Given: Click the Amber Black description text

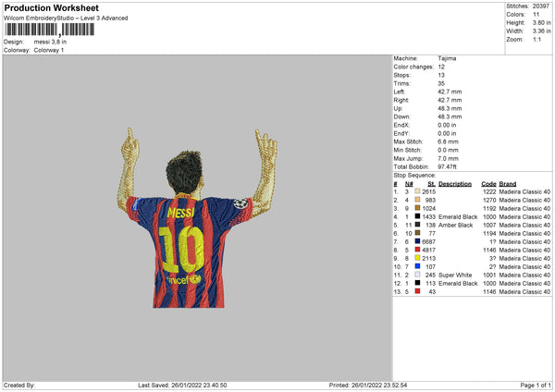Looking at the screenshot, I should tap(455, 225).
